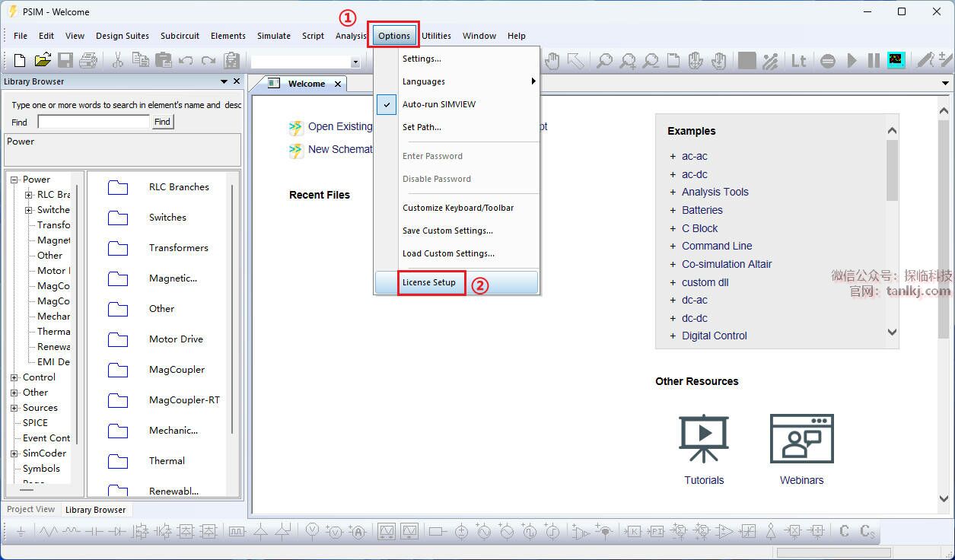Screen dimensions: 955x560
Task: Switch to the Library Browser tab
Action: [96, 510]
